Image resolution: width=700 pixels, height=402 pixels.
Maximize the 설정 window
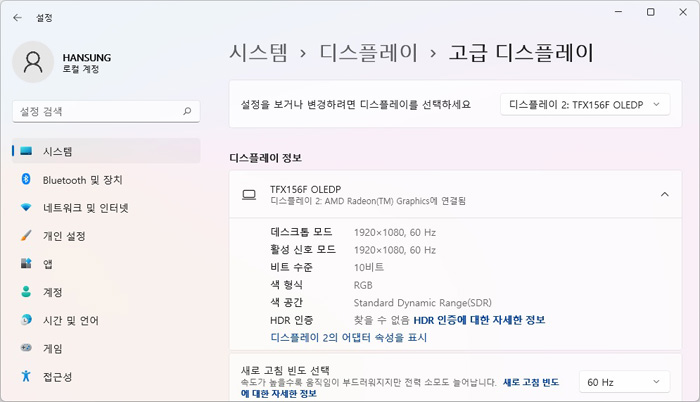tap(650, 12)
